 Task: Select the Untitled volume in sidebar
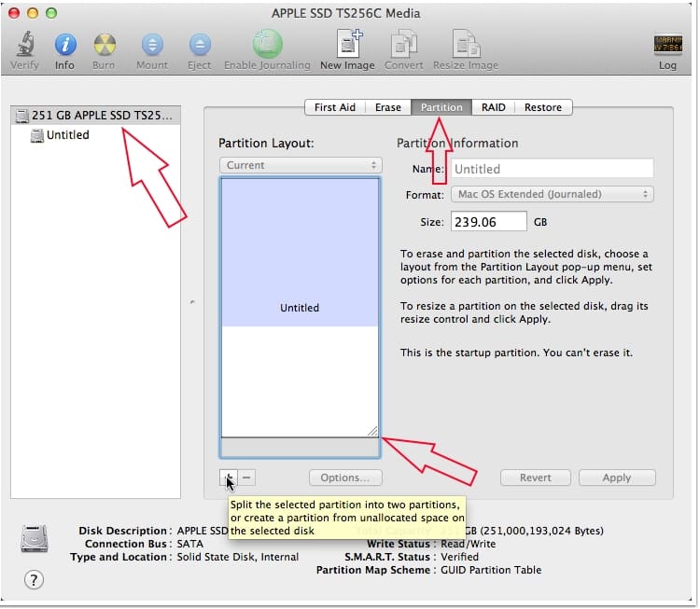pos(67,134)
